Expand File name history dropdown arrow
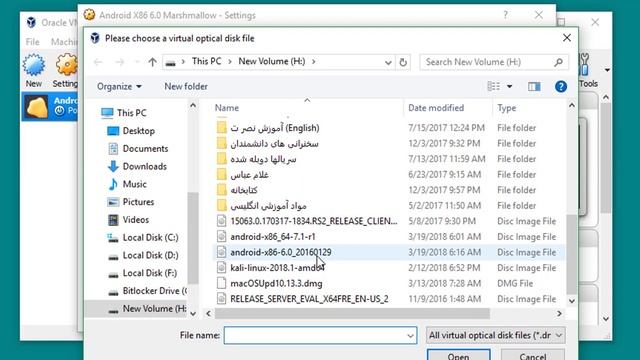 coord(410,336)
